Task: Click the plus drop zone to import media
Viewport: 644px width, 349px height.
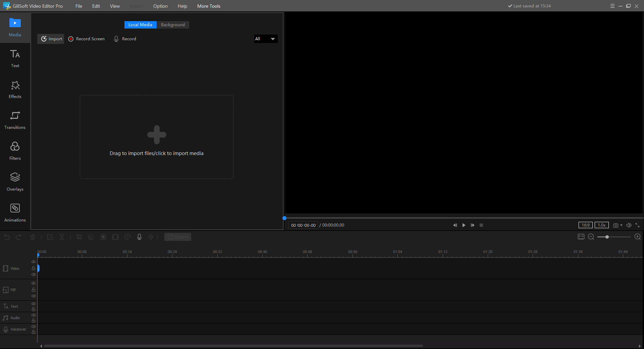Action: tap(157, 137)
